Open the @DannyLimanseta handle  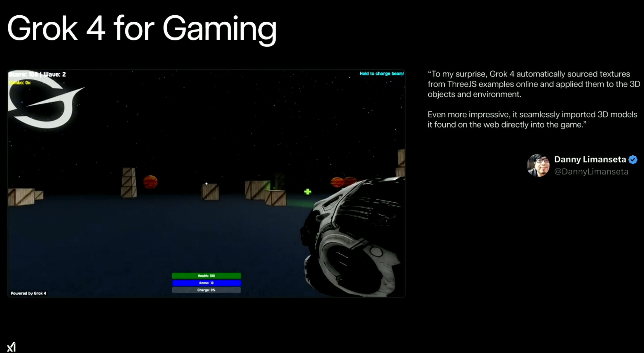591,172
